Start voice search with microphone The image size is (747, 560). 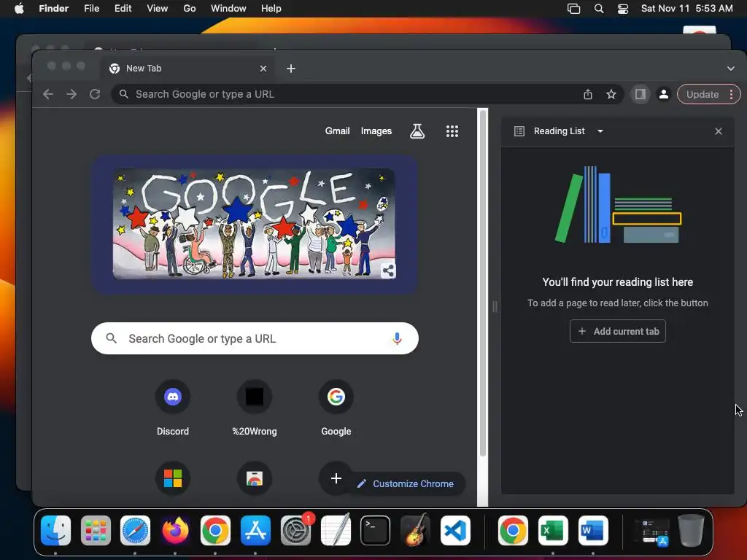[x=397, y=338]
